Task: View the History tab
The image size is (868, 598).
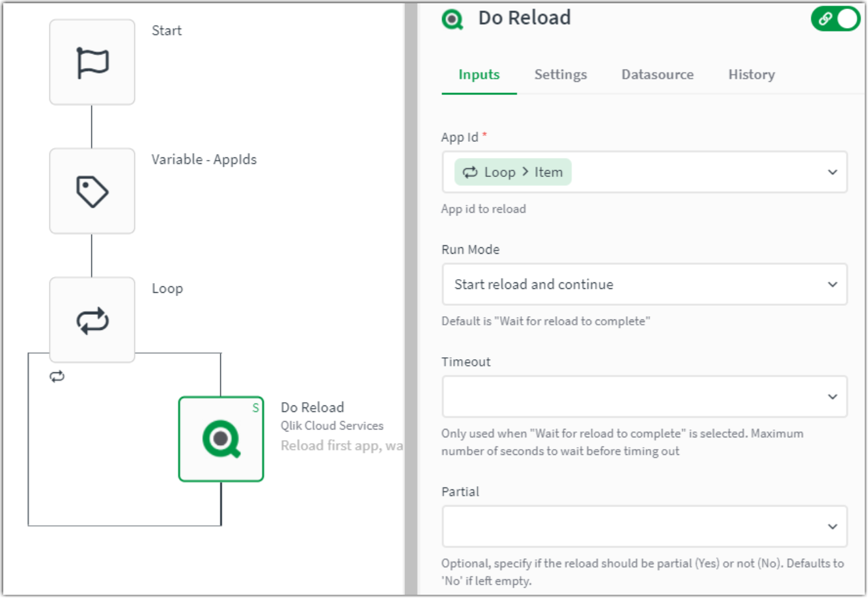Action: pyautogui.click(x=751, y=75)
